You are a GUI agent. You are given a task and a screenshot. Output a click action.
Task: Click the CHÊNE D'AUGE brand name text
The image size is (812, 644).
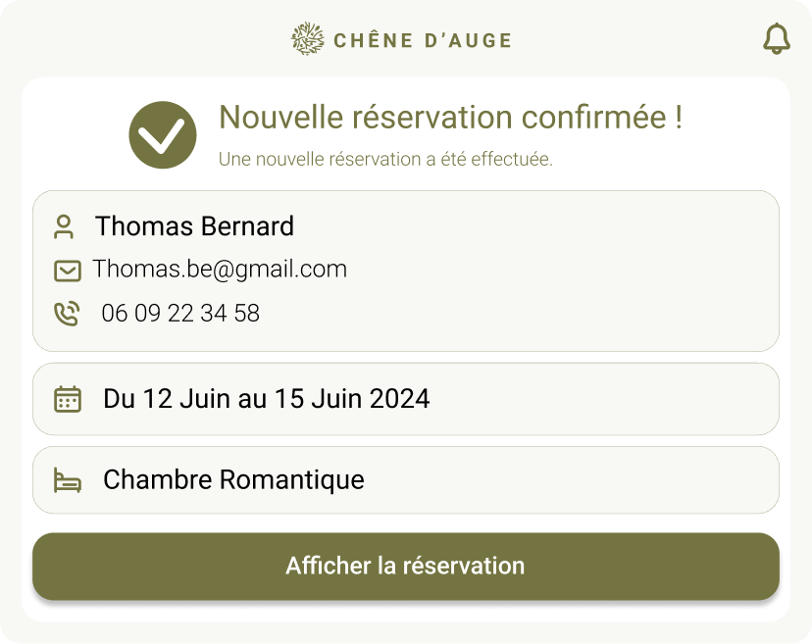pyautogui.click(x=423, y=40)
